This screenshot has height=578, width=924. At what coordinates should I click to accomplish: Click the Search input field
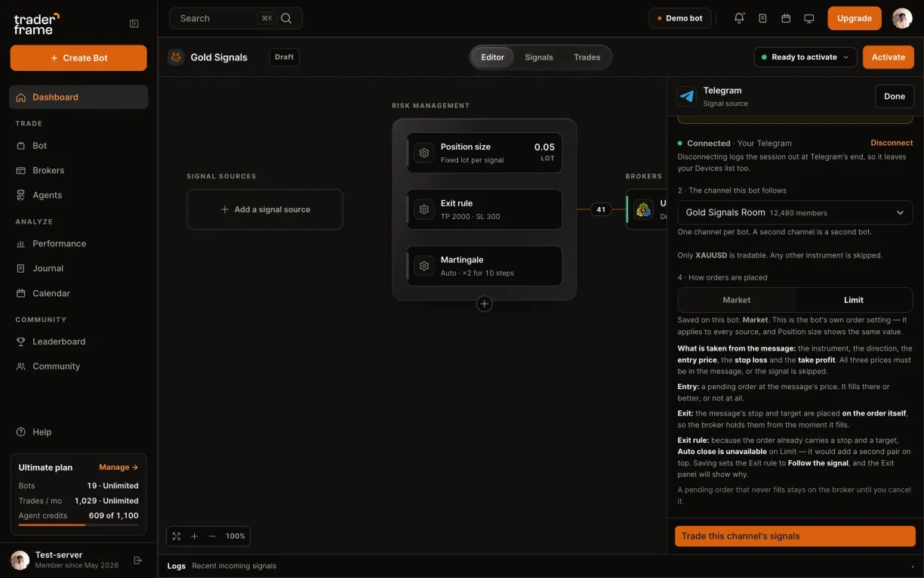tap(236, 18)
